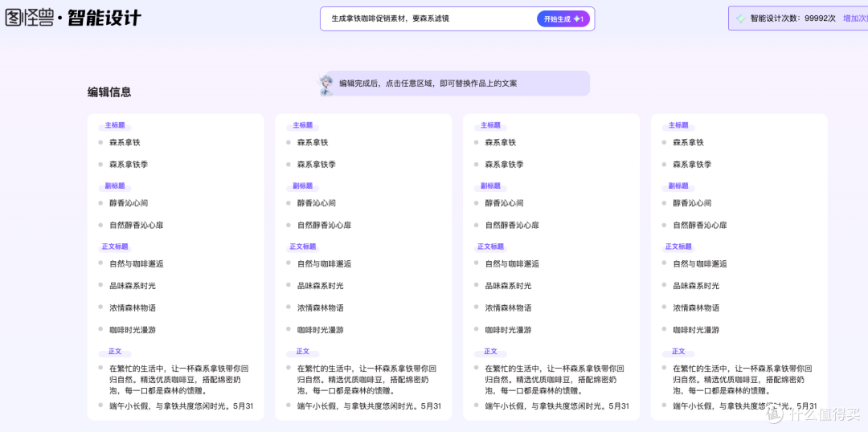The height and width of the screenshot is (432, 868).
Task: Pick 自然醇香沁心扉 in the third card
Action: pos(512,225)
